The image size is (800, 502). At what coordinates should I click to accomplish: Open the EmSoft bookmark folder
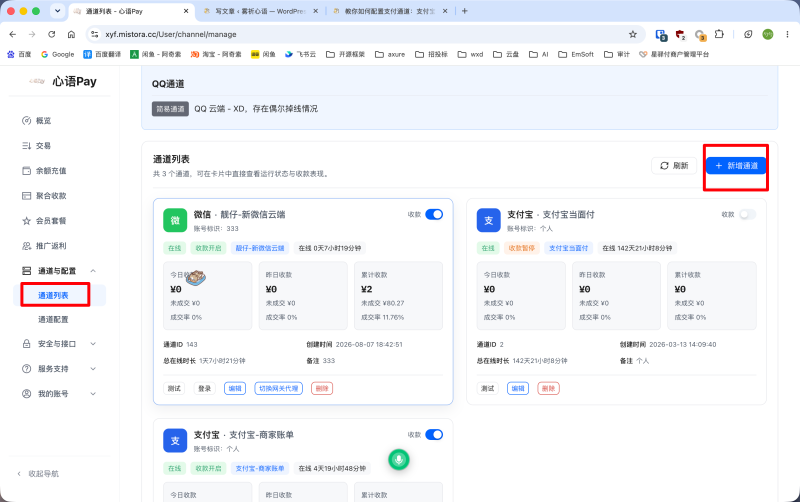(x=576, y=54)
